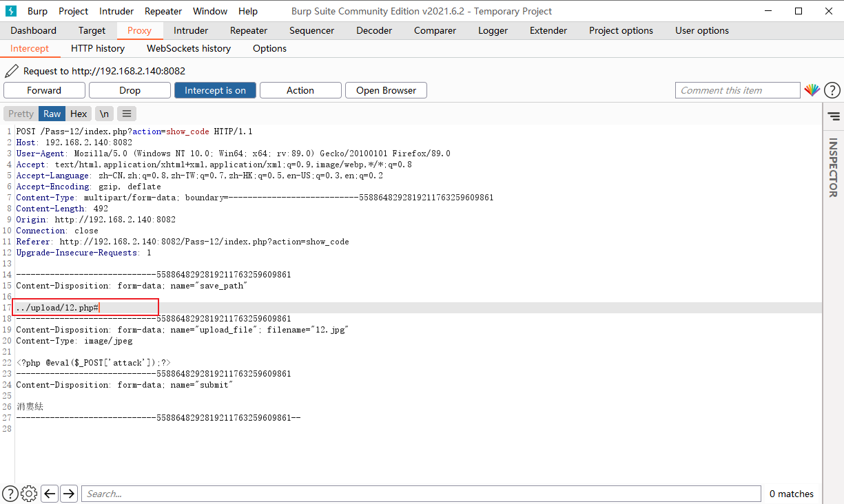Open the Sequencer tab

311,30
